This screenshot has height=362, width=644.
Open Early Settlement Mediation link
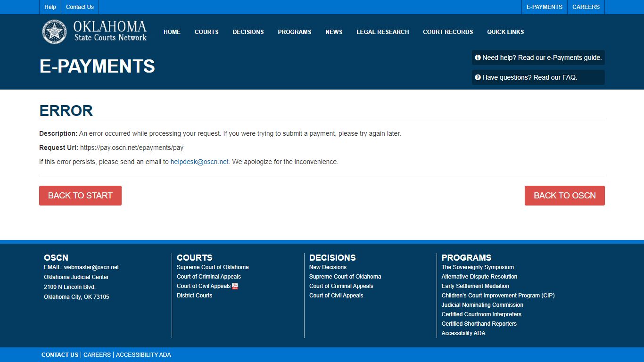pyautogui.click(x=475, y=286)
